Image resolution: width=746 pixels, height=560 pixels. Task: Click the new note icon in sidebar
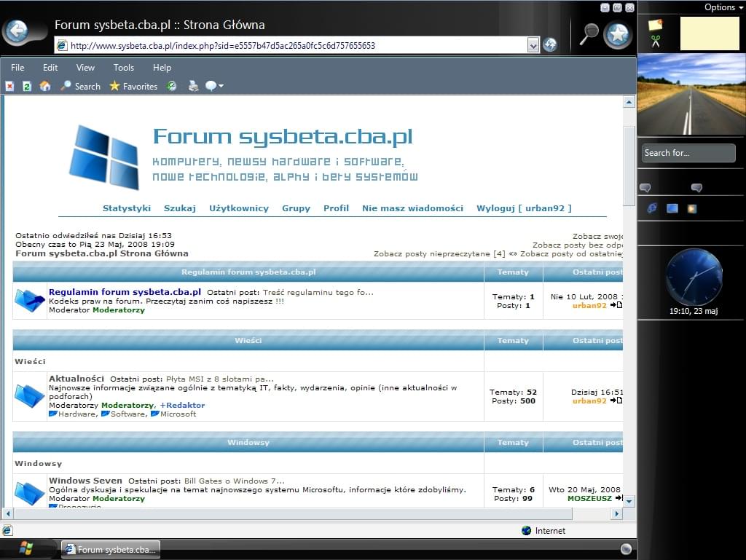click(x=656, y=25)
